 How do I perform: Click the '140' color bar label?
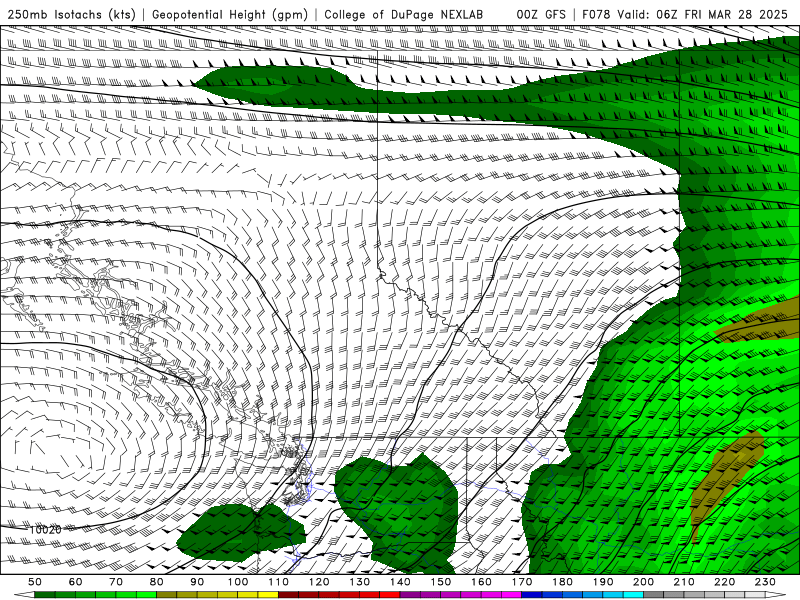click(x=400, y=582)
